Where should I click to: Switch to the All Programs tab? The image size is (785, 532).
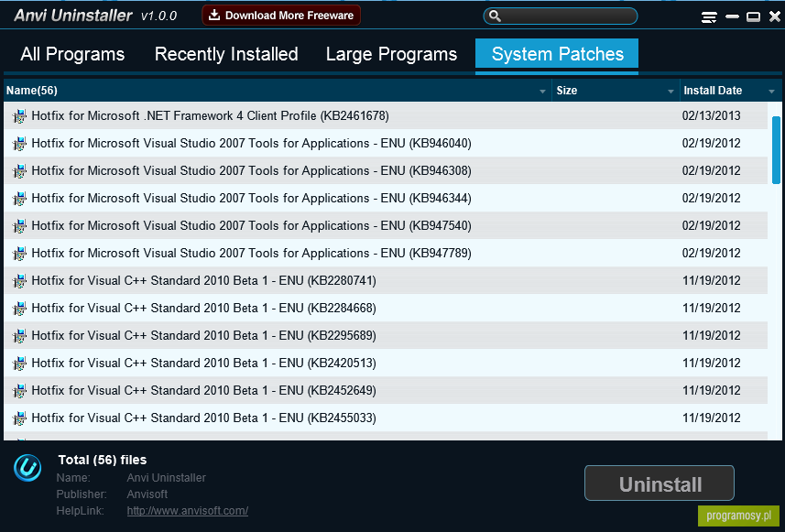(72, 54)
